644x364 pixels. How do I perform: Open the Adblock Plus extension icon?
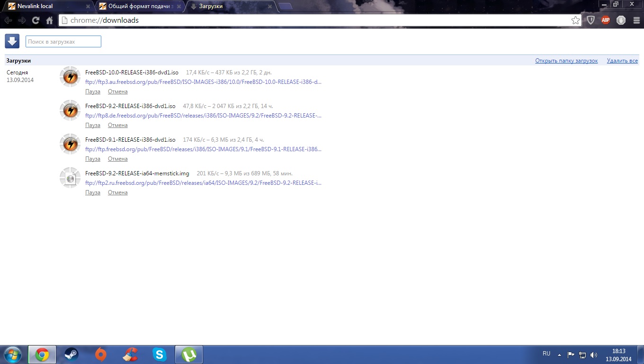tap(606, 20)
